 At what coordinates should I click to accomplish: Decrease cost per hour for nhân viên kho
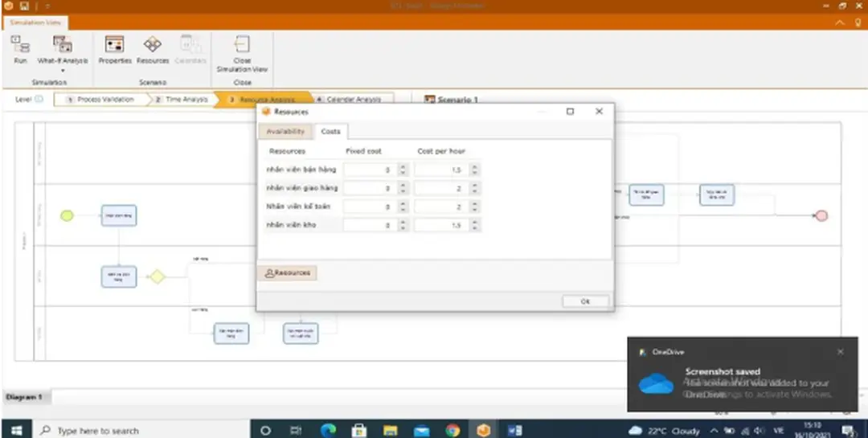tap(474, 229)
